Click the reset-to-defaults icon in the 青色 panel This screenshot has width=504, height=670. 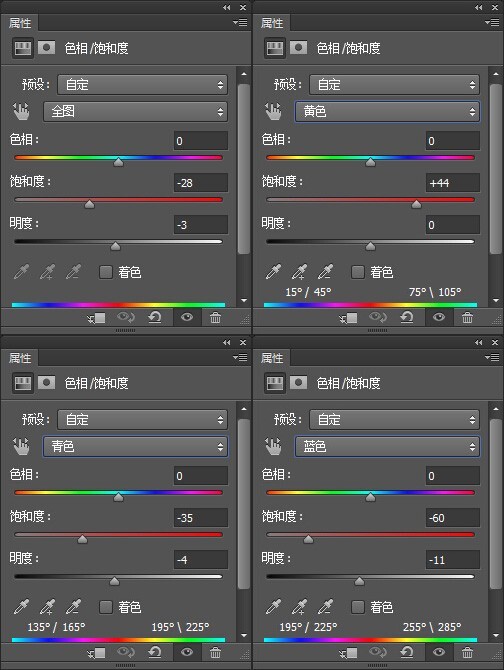[x=155, y=652]
